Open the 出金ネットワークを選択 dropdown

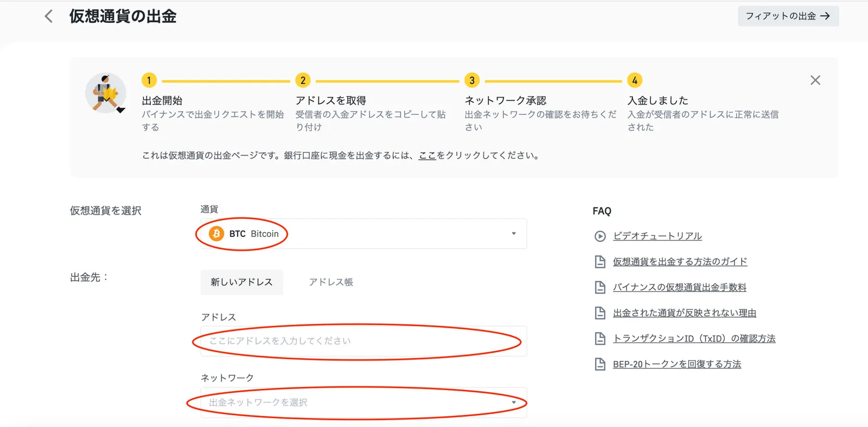click(363, 402)
